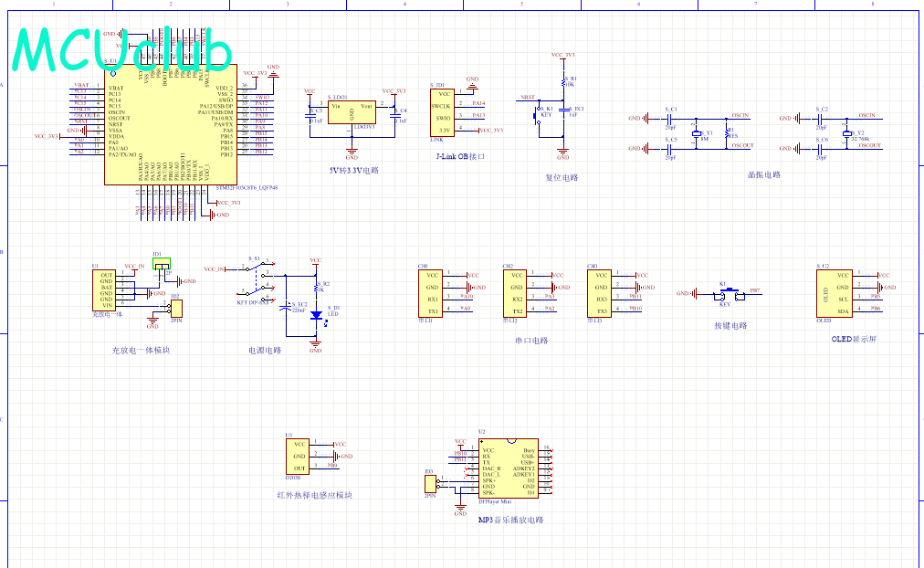Click the 'J-Link OB接口' caption
Screen dimensions: 924x568
pyautogui.click(x=460, y=157)
